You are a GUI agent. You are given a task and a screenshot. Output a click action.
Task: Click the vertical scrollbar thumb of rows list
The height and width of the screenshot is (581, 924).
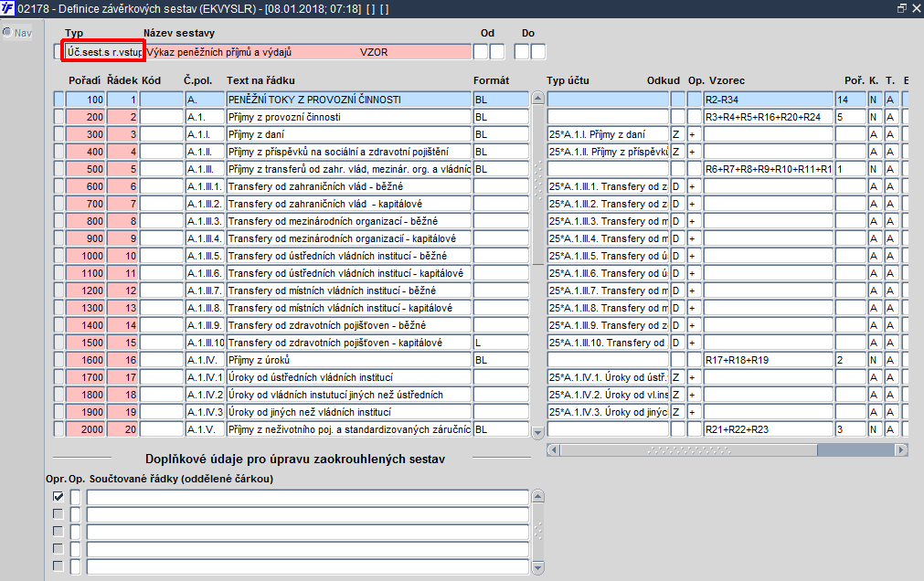[537, 185]
